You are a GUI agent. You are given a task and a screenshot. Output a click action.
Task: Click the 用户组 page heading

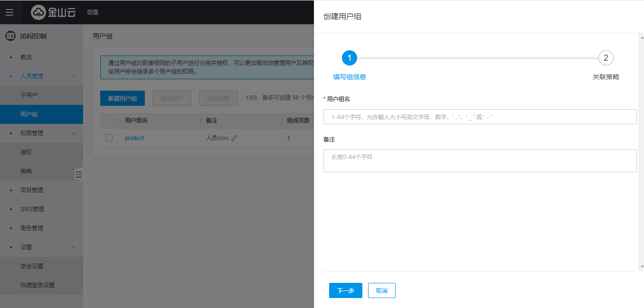pos(103,36)
